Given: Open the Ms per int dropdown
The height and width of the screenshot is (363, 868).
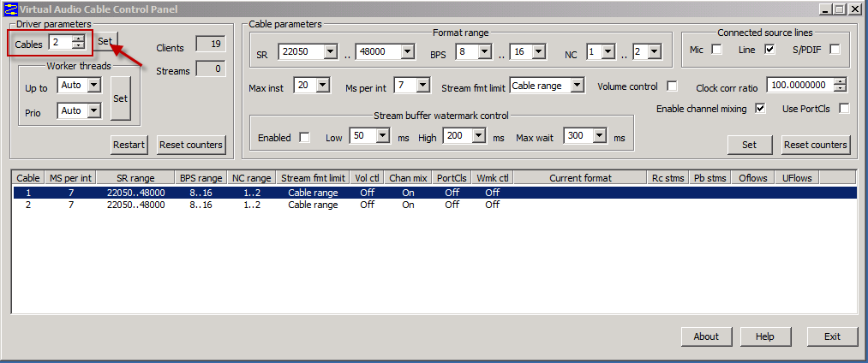Looking at the screenshot, I should tap(423, 86).
